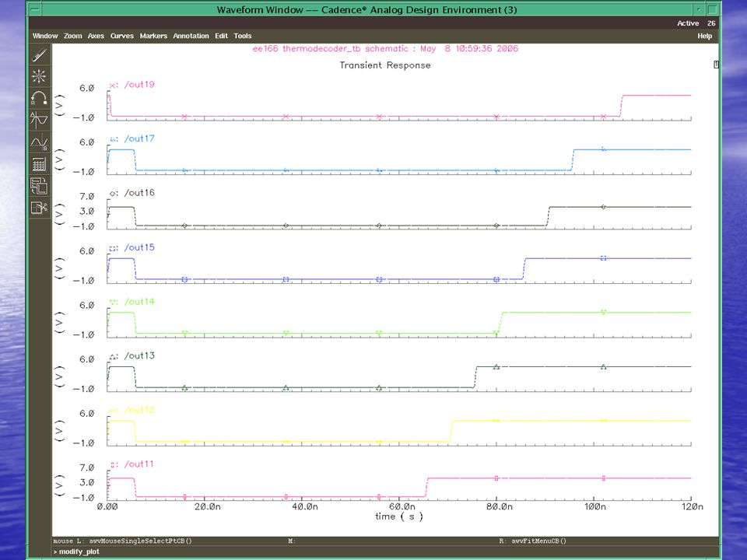Open the window menu button in title bar

pos(35,9)
